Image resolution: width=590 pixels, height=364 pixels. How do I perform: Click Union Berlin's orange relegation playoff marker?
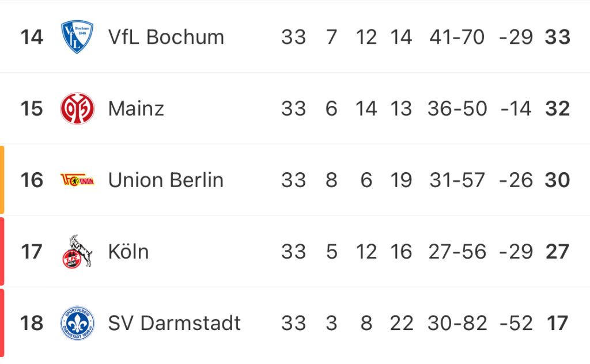(2, 180)
